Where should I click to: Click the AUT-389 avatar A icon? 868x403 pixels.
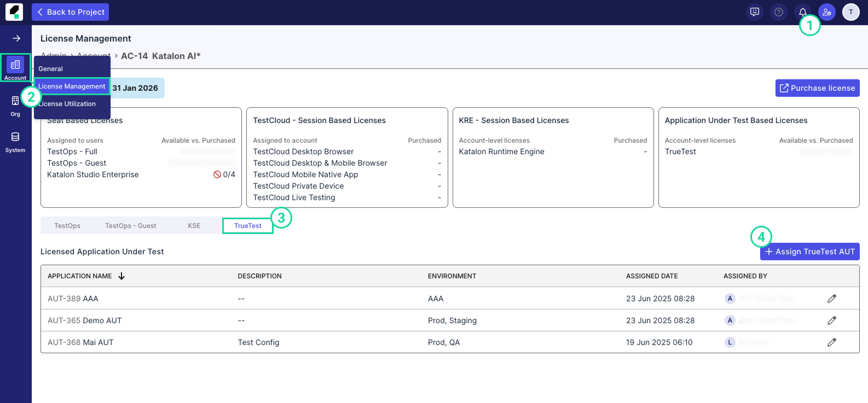click(730, 299)
